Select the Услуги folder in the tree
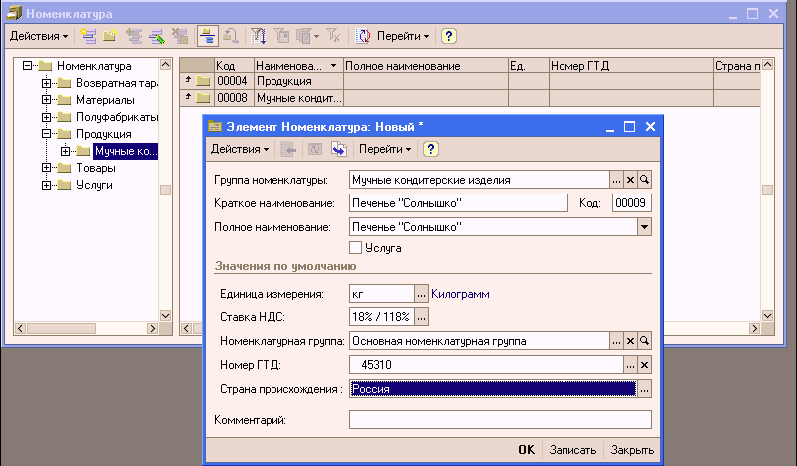Screen dimensions: 797x466 pyautogui.click(x=94, y=185)
